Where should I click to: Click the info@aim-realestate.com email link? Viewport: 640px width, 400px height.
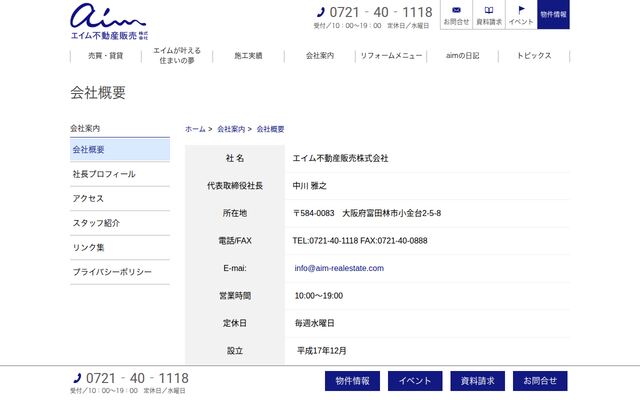[339, 268]
